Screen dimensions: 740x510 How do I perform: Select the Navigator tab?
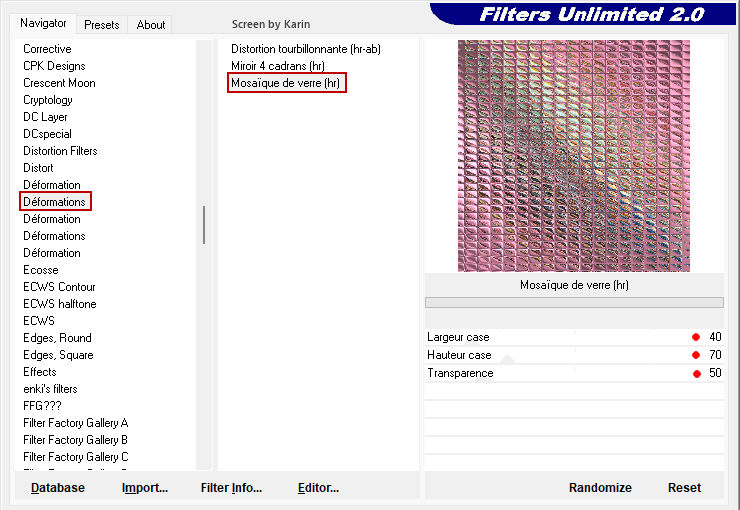point(44,23)
